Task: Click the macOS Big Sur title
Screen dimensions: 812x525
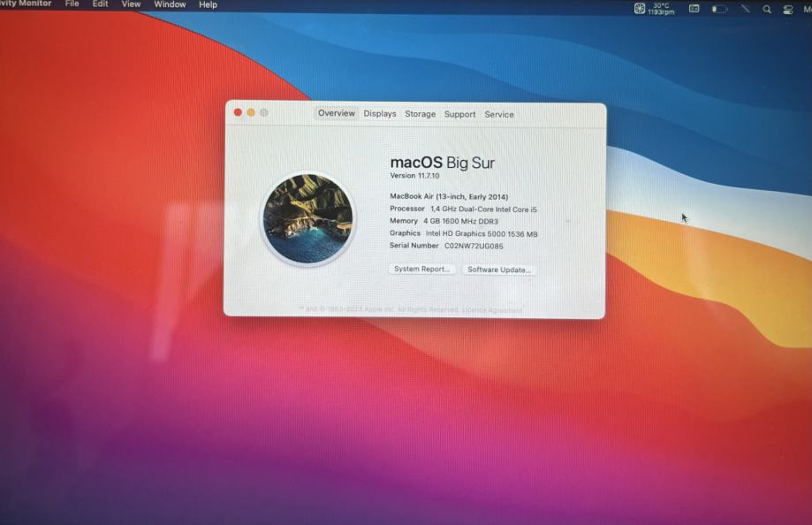Action: click(443, 163)
